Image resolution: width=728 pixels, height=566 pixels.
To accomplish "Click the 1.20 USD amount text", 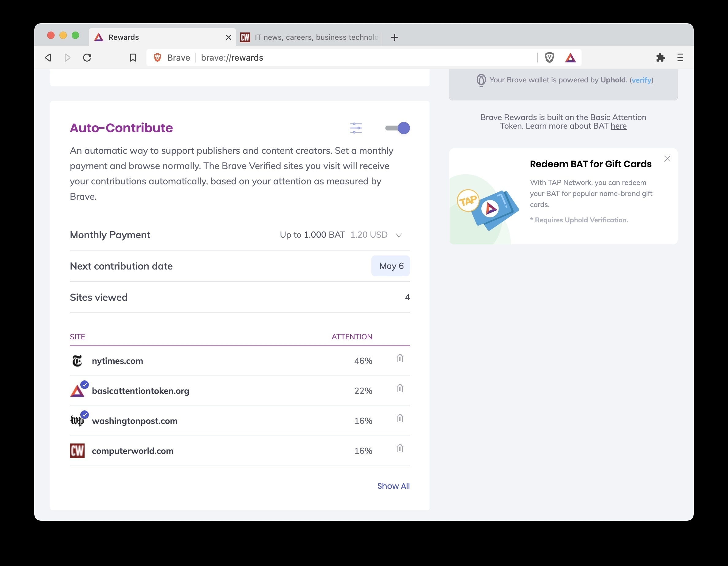I will [369, 235].
